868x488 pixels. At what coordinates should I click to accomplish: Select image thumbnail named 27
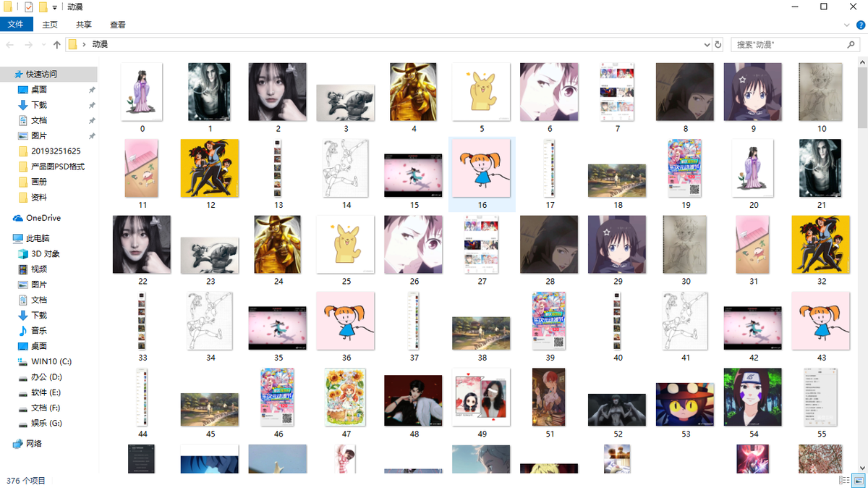[482, 244]
